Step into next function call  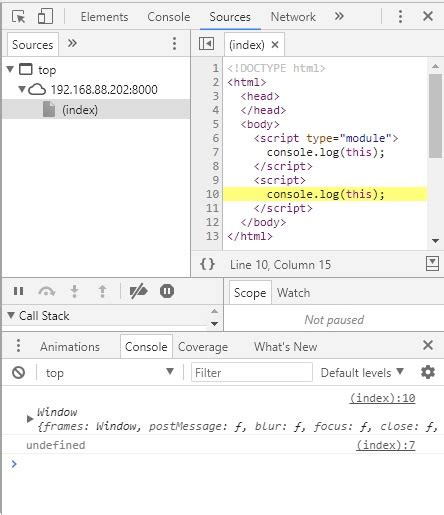tap(74, 291)
